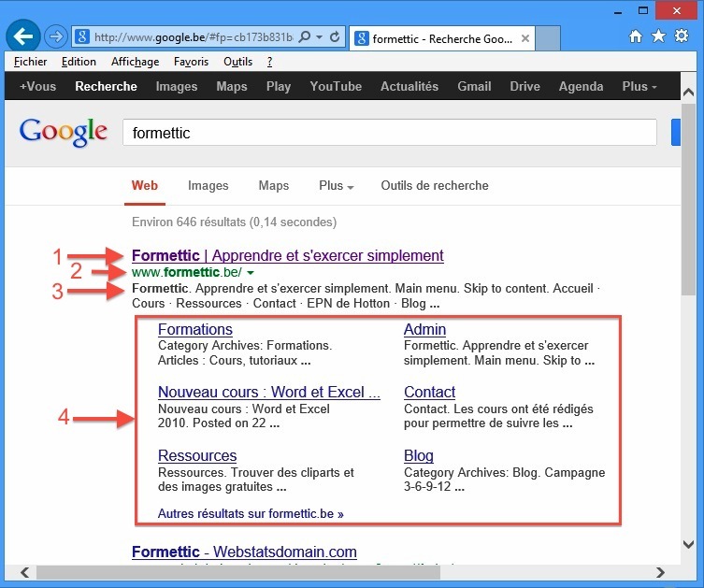Maximize the browser window
This screenshot has width=704, height=588.
point(643,11)
